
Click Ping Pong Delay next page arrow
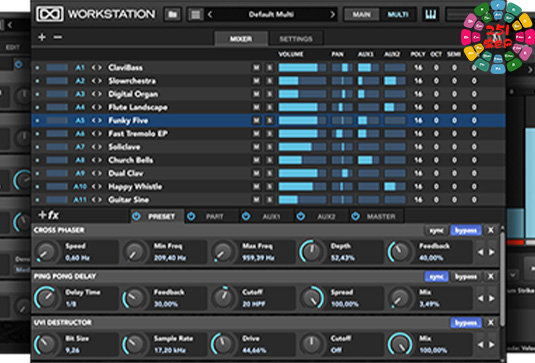coord(492,299)
